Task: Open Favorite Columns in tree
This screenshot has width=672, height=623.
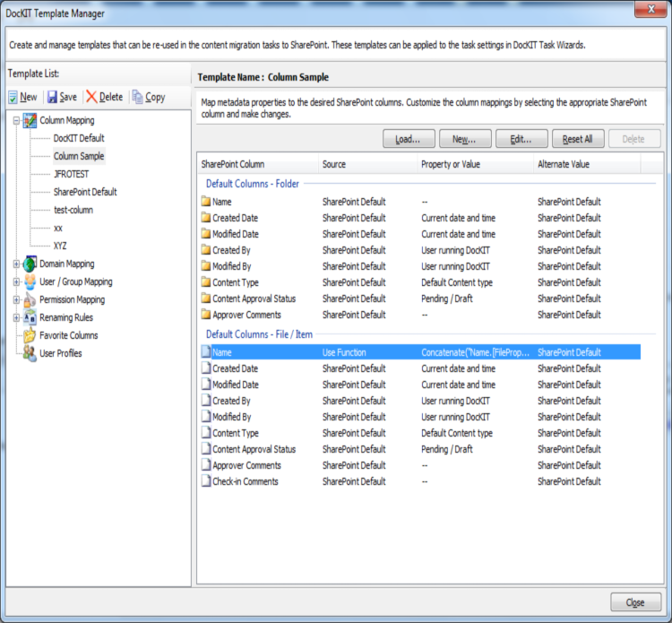Action: [x=69, y=335]
